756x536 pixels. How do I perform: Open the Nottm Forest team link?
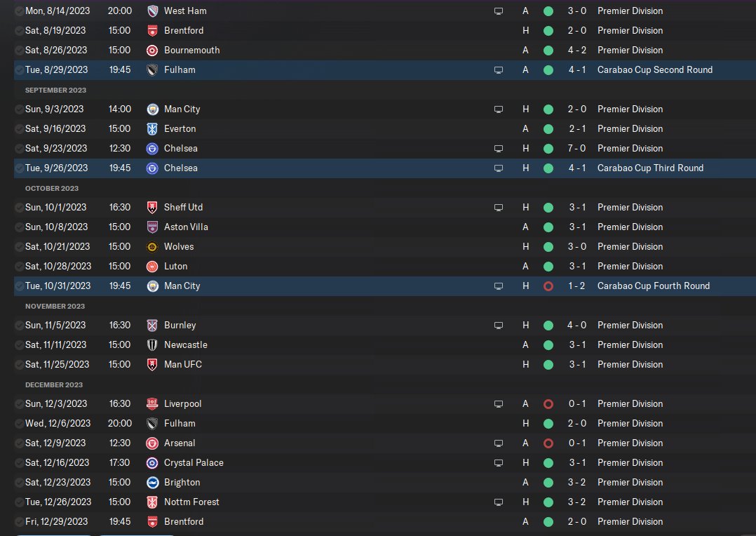[x=191, y=502]
